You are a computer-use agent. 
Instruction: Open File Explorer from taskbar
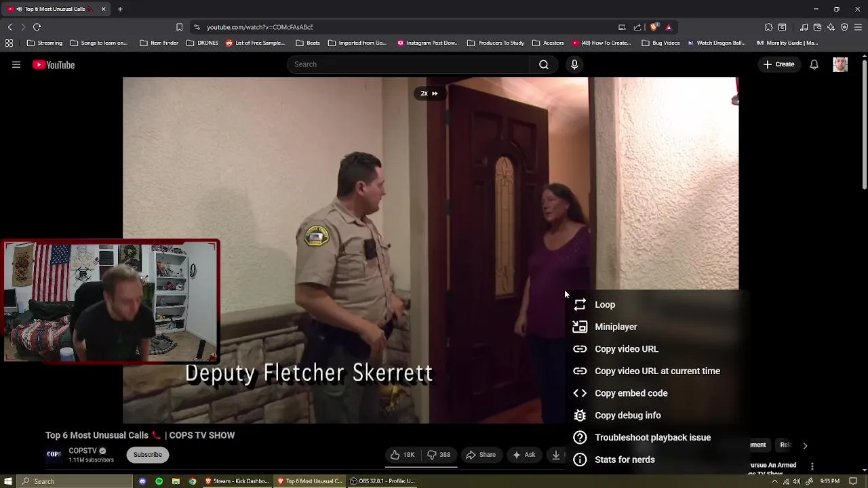(176, 481)
